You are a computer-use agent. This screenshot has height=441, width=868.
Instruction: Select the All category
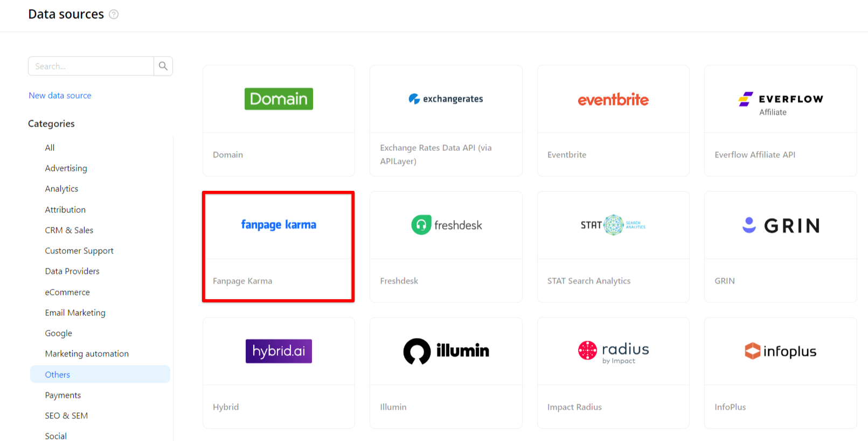(50, 148)
